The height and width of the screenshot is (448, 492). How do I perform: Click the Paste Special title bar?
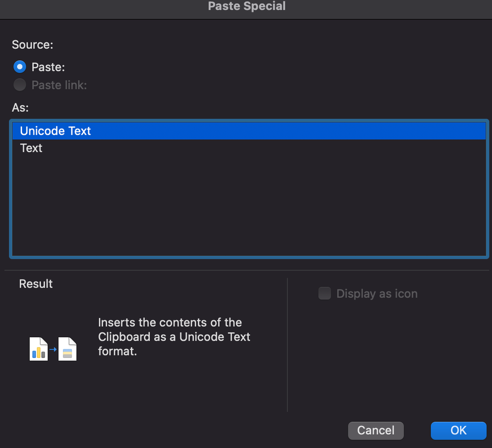pyautogui.click(x=246, y=7)
